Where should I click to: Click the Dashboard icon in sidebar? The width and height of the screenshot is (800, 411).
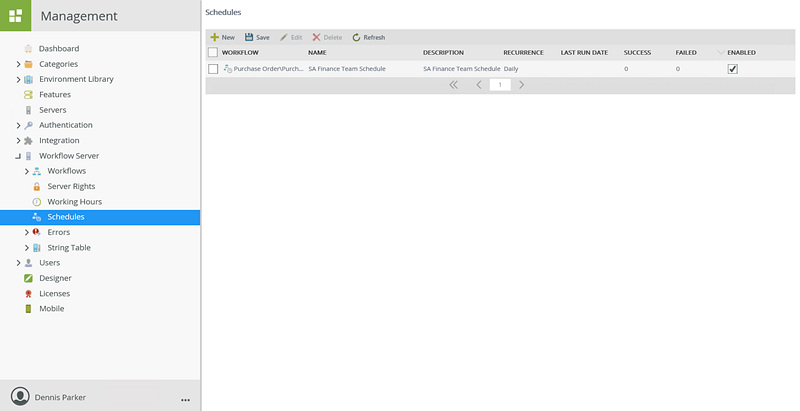tap(29, 48)
